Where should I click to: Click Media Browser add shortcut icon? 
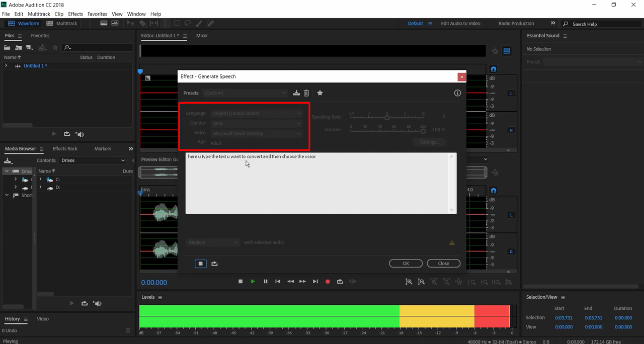[x=8, y=161]
